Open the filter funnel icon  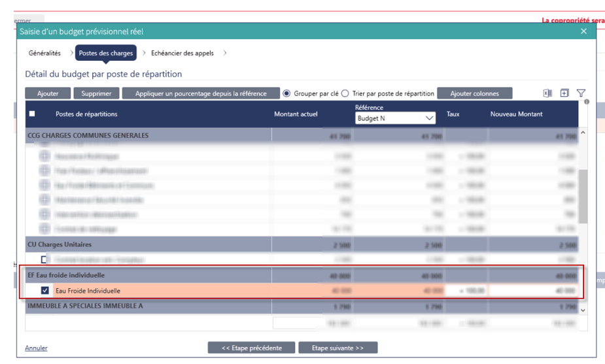coord(581,93)
